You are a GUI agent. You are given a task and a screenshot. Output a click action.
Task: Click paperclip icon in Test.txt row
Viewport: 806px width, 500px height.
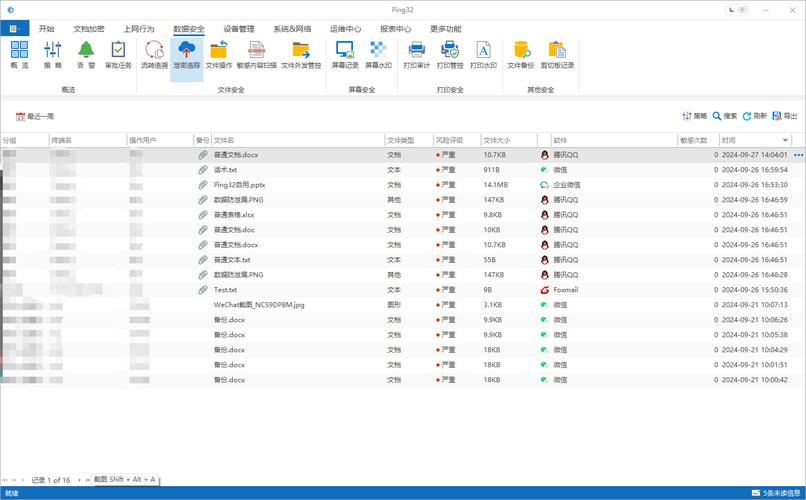[x=203, y=290]
